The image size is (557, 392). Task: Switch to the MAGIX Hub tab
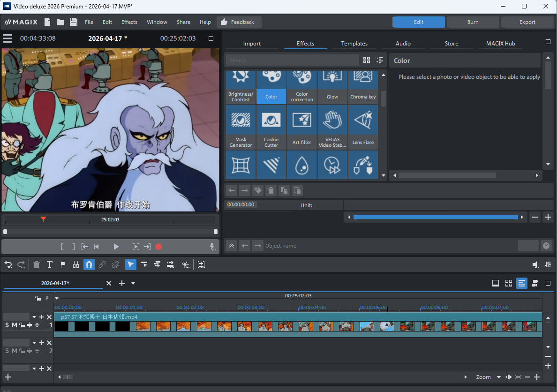[501, 43]
